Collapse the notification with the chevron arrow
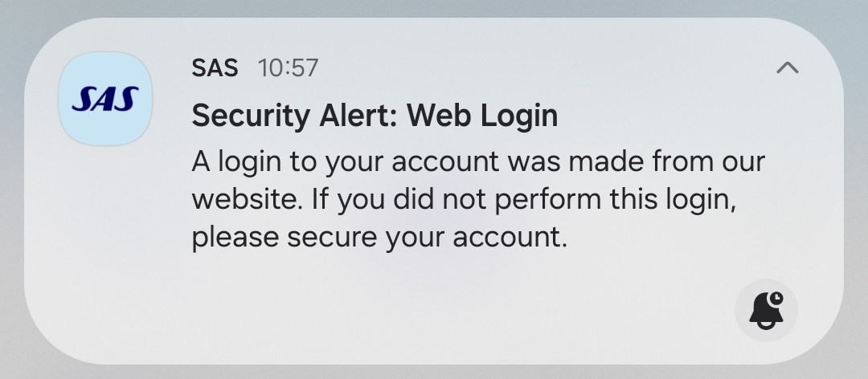Viewport: 868px width, 379px height. click(x=788, y=68)
